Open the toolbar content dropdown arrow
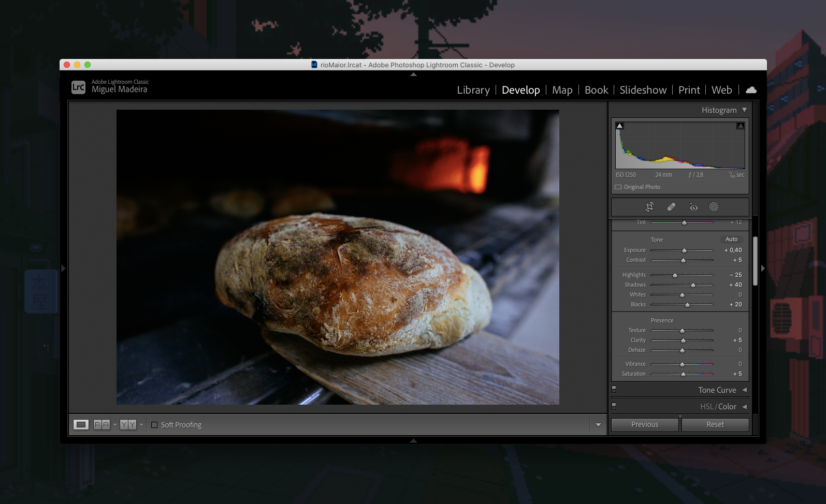This screenshot has width=826, height=504. point(598,425)
